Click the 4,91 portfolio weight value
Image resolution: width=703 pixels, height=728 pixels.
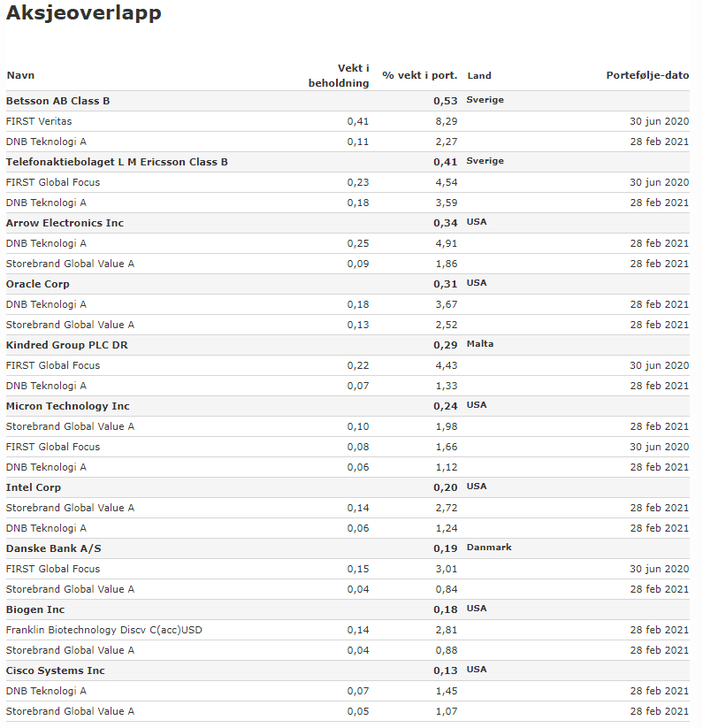(447, 243)
